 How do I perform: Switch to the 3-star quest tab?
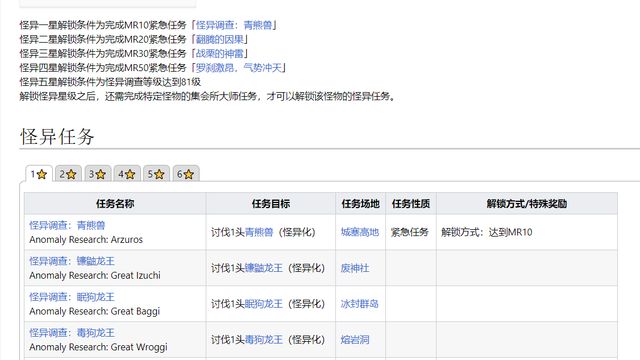point(98,174)
